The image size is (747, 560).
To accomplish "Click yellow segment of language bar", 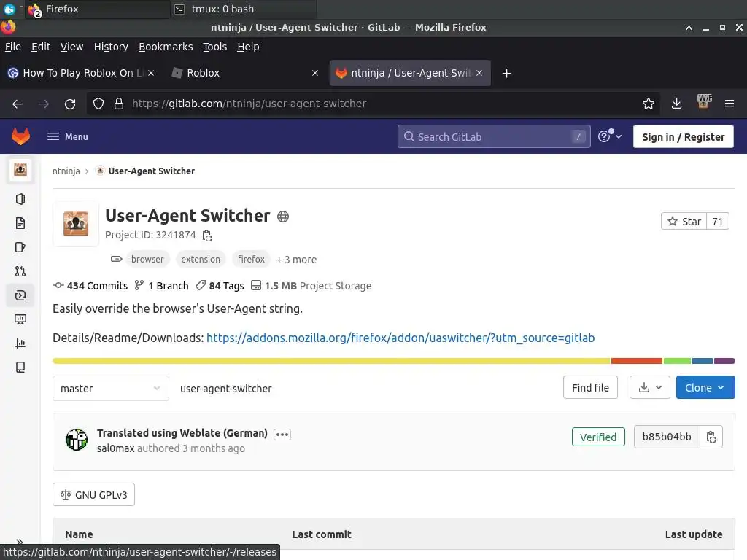I will tap(331, 361).
